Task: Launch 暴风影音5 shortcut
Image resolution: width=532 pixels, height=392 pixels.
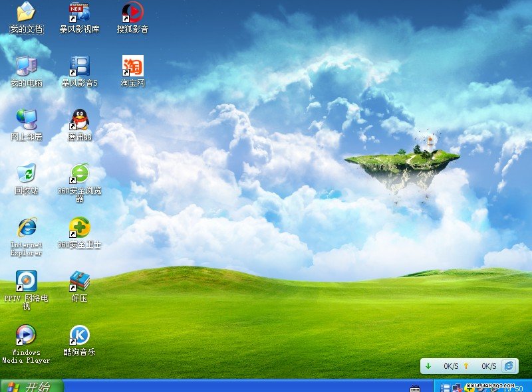Action: click(x=79, y=66)
